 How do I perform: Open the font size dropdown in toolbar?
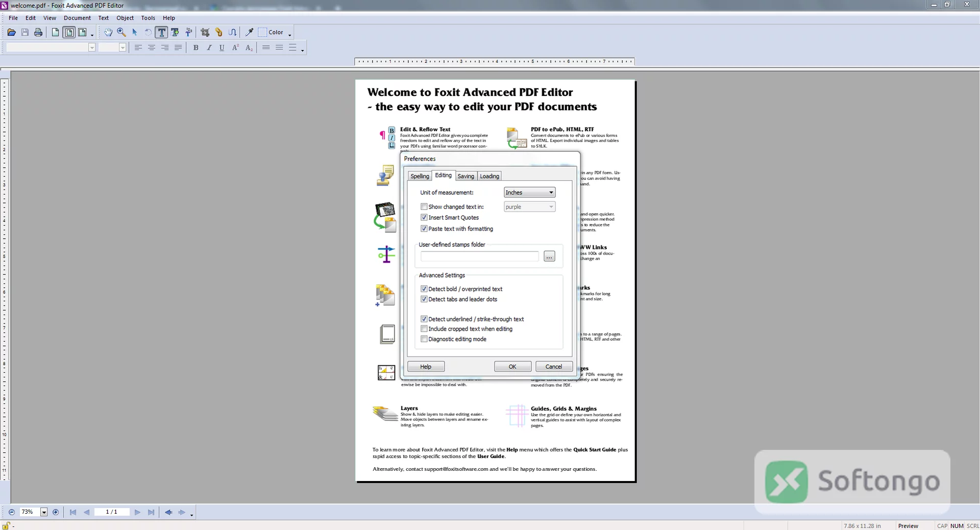pyautogui.click(x=122, y=47)
